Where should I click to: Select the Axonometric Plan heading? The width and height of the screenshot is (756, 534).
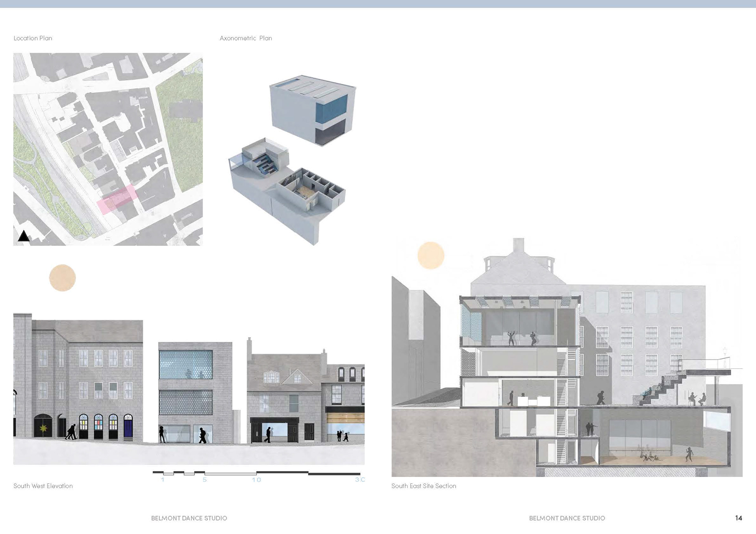(246, 38)
